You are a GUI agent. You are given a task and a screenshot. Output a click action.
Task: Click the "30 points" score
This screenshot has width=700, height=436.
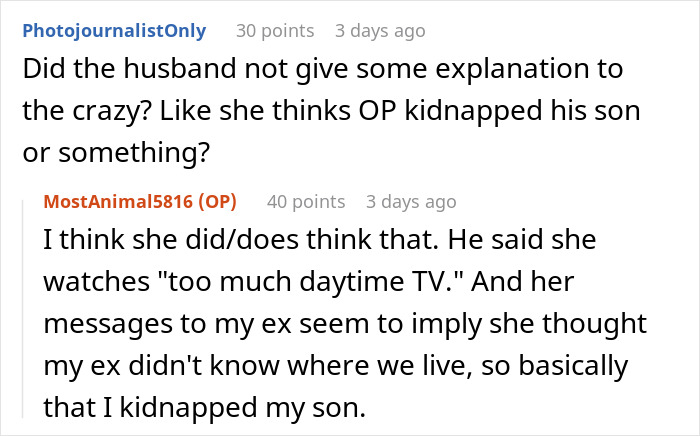click(x=275, y=30)
